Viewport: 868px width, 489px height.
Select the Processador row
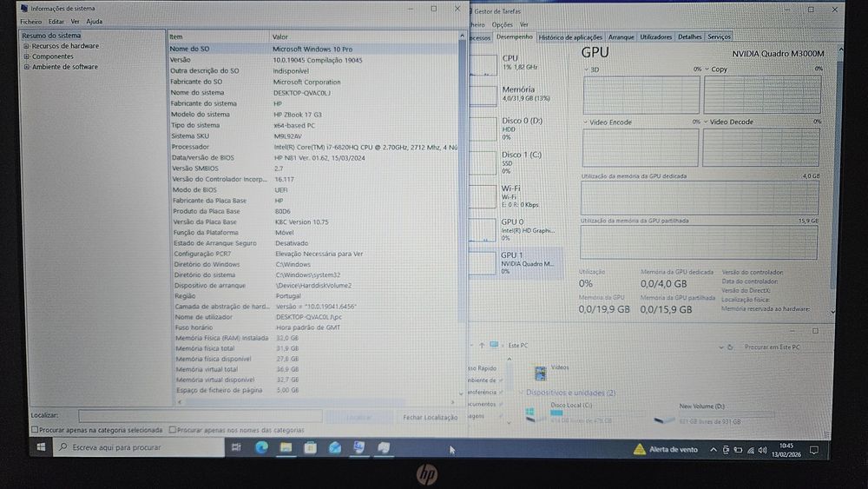[x=314, y=148]
